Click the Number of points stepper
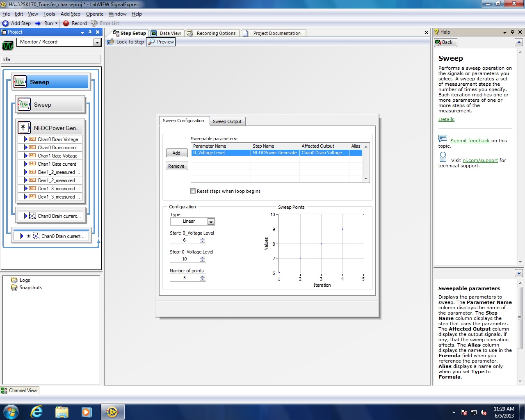 point(203,278)
